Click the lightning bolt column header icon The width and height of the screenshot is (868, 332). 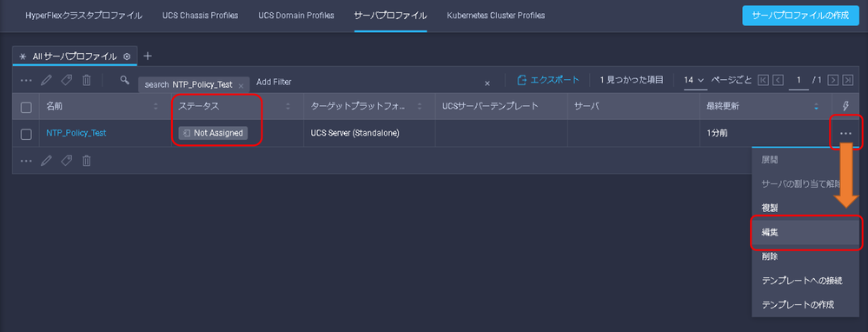tap(845, 107)
